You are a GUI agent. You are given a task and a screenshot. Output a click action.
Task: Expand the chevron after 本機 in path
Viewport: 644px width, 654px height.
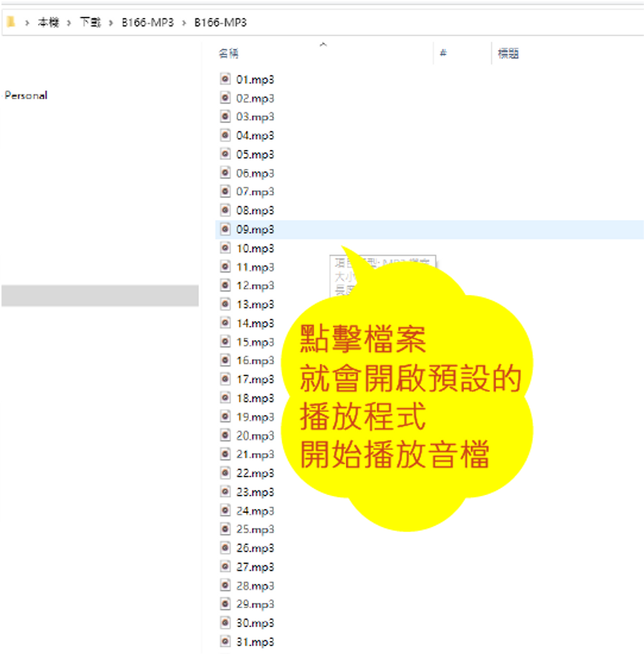(x=69, y=23)
